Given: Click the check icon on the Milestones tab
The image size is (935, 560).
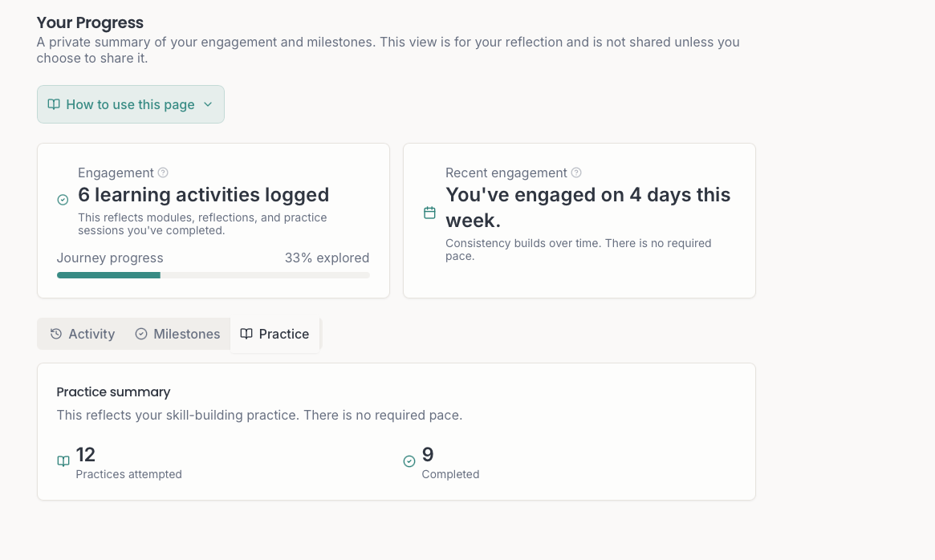Looking at the screenshot, I should click(141, 334).
